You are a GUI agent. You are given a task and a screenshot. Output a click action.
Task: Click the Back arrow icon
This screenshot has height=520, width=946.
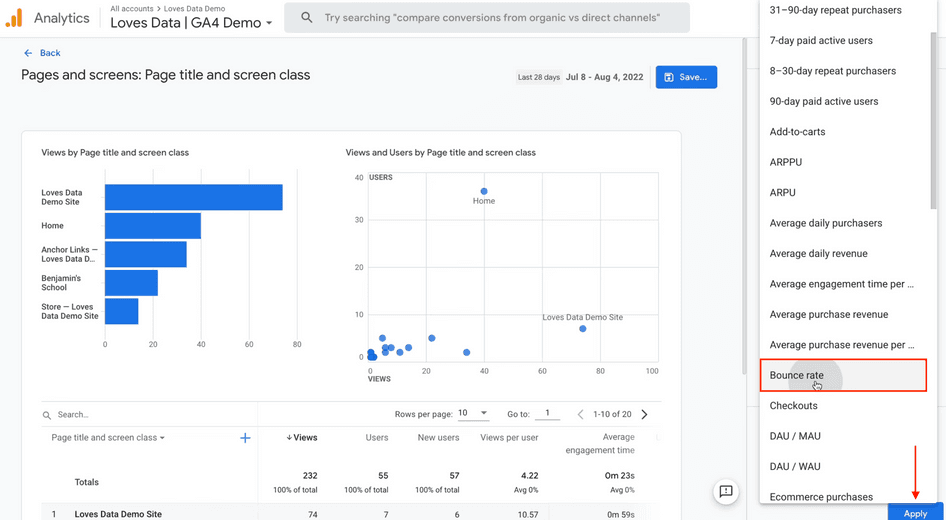(x=28, y=53)
